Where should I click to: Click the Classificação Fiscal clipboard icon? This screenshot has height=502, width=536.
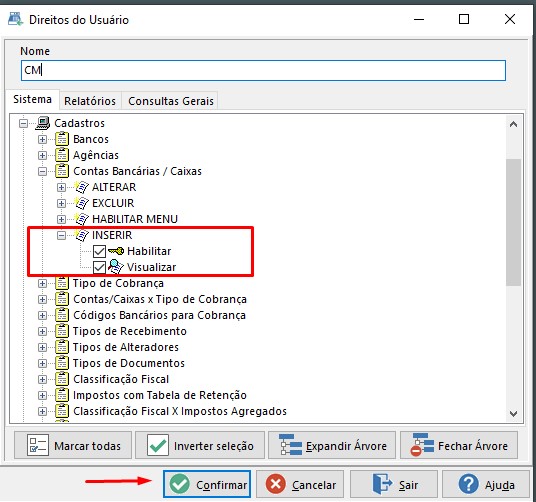click(62, 379)
